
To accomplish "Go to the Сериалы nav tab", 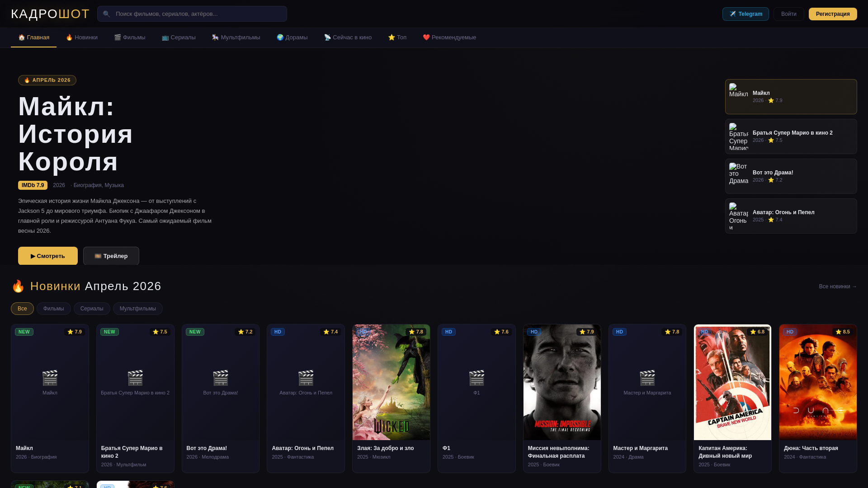I will [x=179, y=38].
